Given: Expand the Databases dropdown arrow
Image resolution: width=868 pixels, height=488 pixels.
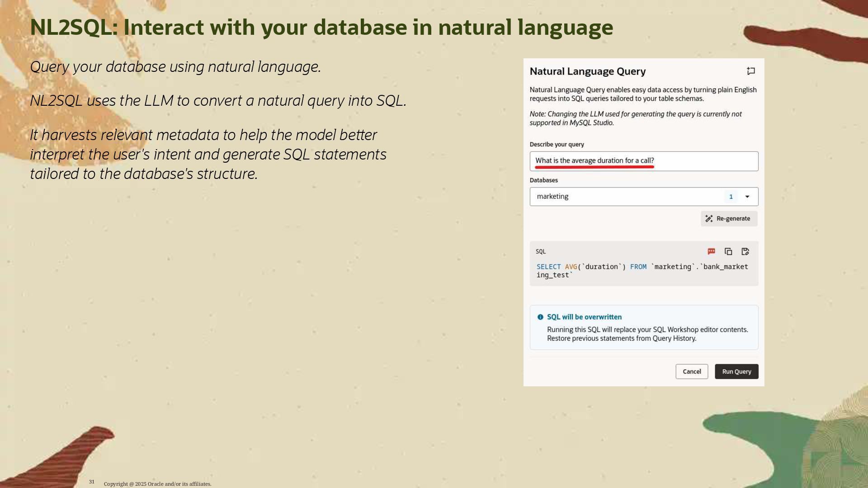Looking at the screenshot, I should [747, 197].
